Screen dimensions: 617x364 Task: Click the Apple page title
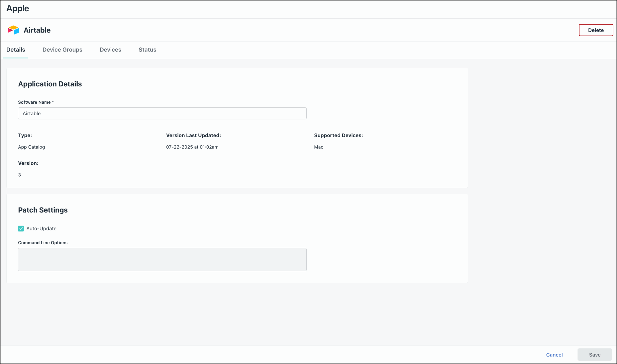click(17, 8)
